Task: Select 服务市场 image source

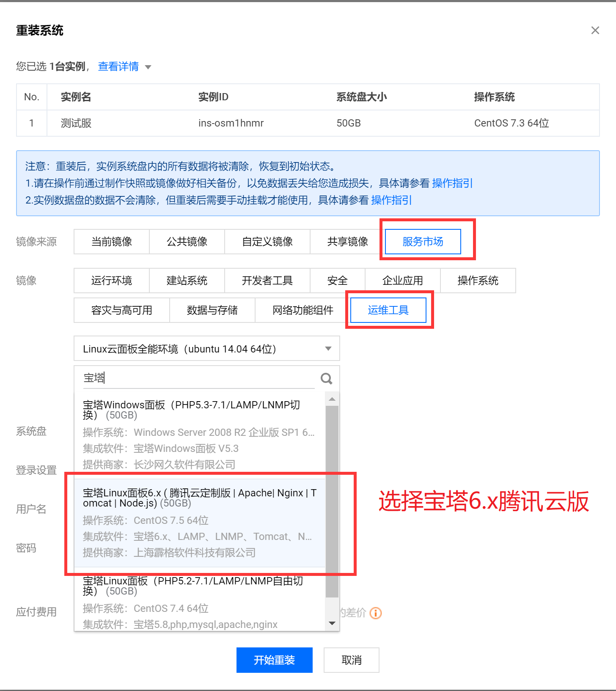Action: pyautogui.click(x=423, y=242)
